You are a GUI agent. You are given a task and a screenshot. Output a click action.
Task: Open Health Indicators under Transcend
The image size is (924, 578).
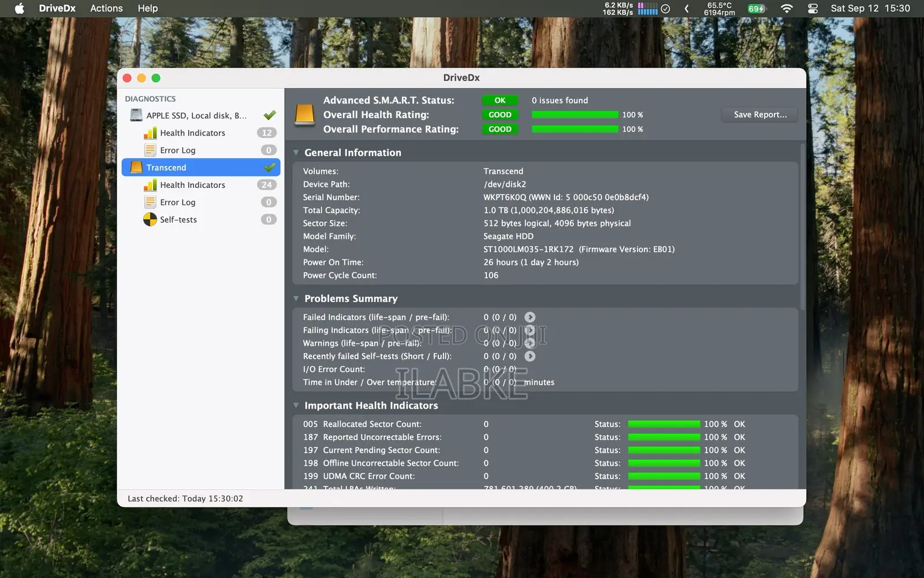pyautogui.click(x=202, y=185)
